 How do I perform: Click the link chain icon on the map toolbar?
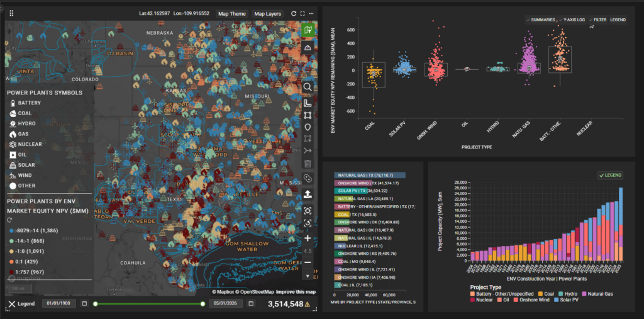coord(308,179)
